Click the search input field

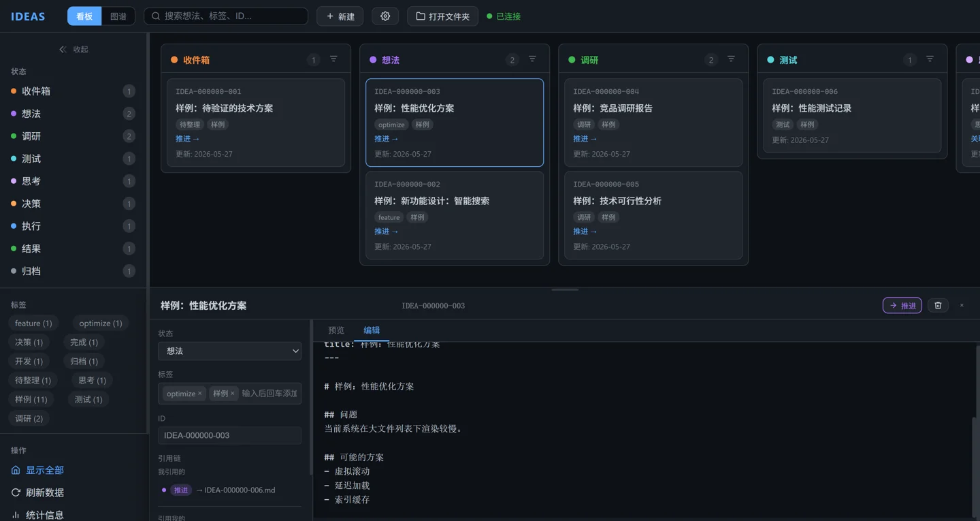click(226, 16)
